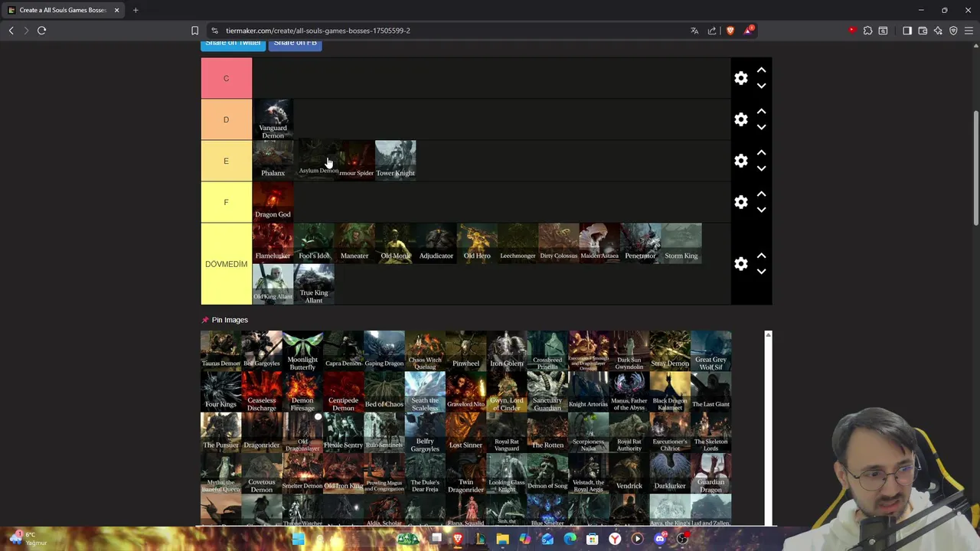Open settings gear for tier E row
Image resolution: width=980 pixels, height=551 pixels.
(x=741, y=161)
